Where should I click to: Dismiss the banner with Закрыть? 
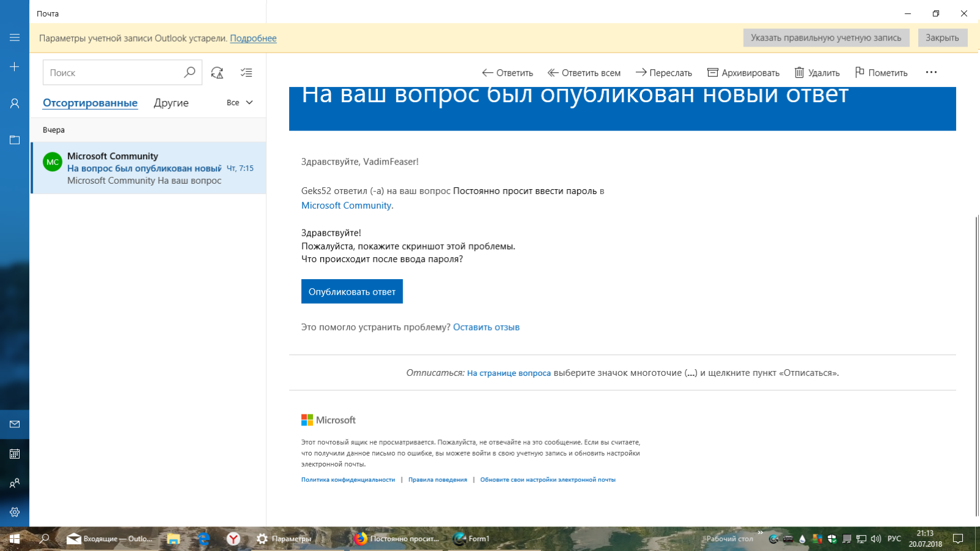click(943, 37)
